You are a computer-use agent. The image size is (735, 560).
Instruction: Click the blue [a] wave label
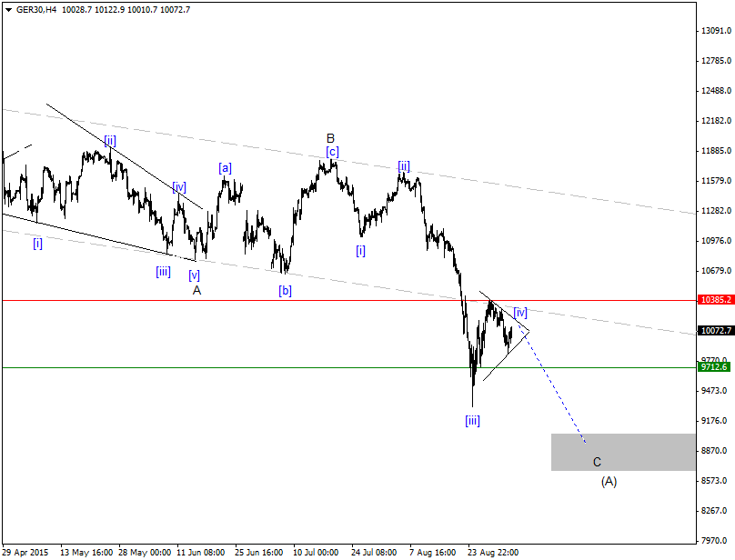pyautogui.click(x=225, y=168)
